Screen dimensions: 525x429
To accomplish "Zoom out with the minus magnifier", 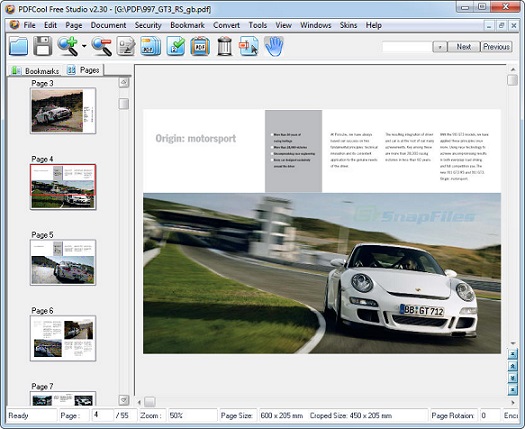I will pos(101,46).
